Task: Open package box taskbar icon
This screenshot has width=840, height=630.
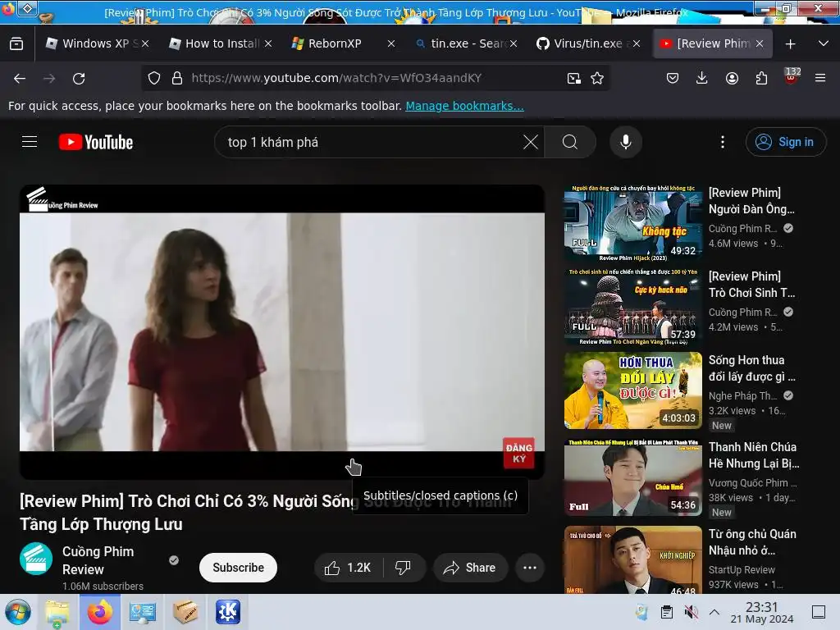Action: tap(185, 612)
